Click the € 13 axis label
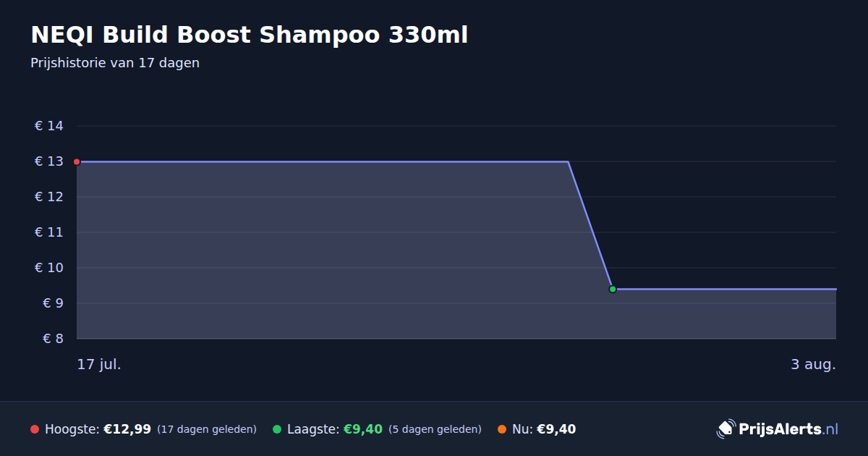868x456 pixels. 49,161
